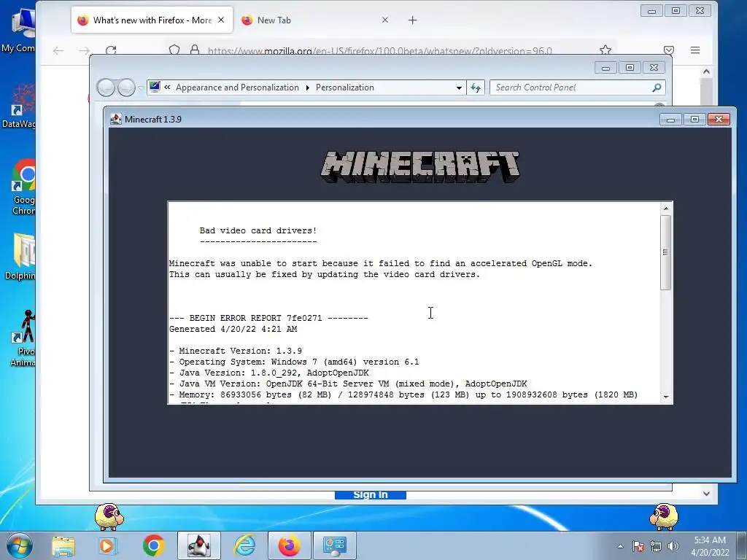Open the Dolphin folder on the desktop
Image resolution: width=747 pixels, height=560 pixels.
click(20, 256)
